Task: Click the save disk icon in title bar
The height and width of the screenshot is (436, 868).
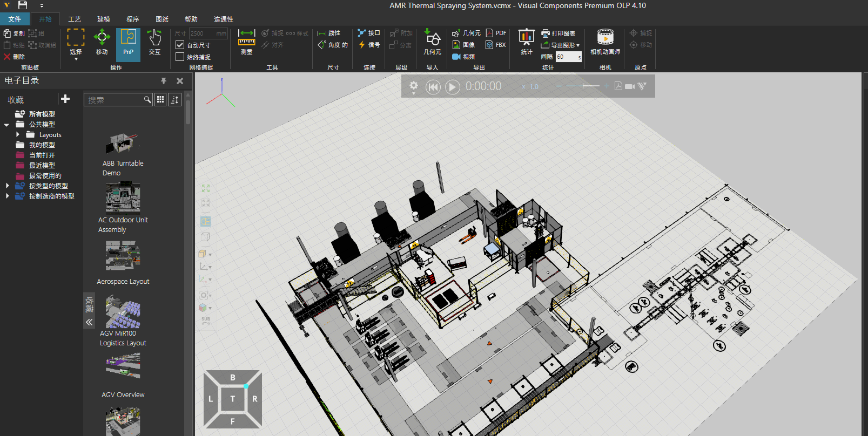Action: pyautogui.click(x=23, y=5)
